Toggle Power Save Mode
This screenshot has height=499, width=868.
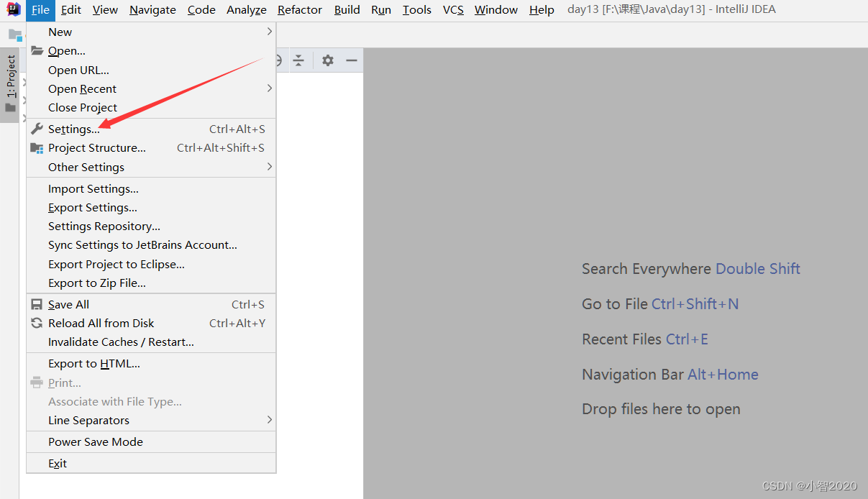click(x=151, y=441)
